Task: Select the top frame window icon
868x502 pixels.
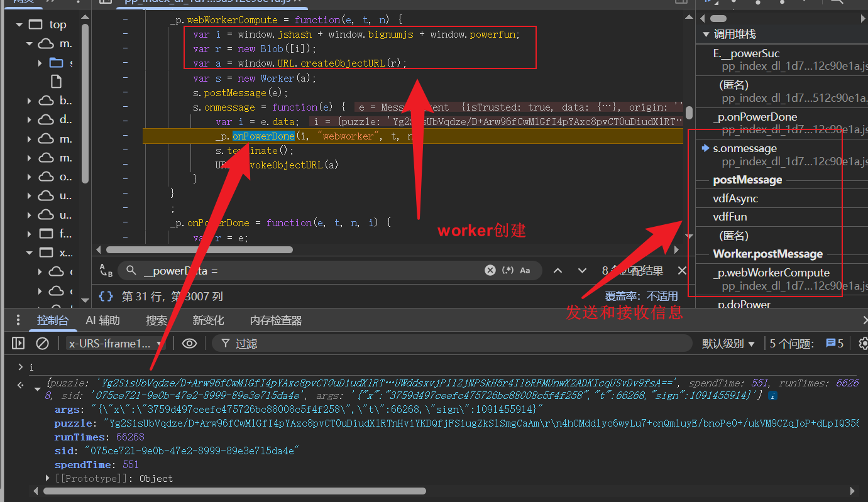Action: coord(36,25)
